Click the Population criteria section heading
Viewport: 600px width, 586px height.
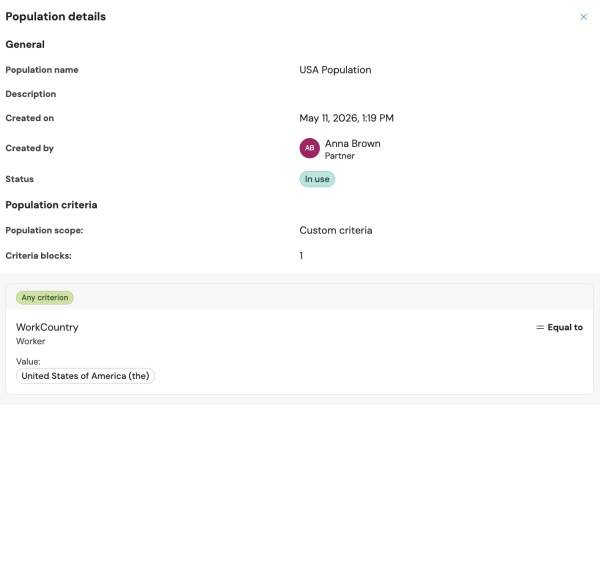pyautogui.click(x=51, y=205)
